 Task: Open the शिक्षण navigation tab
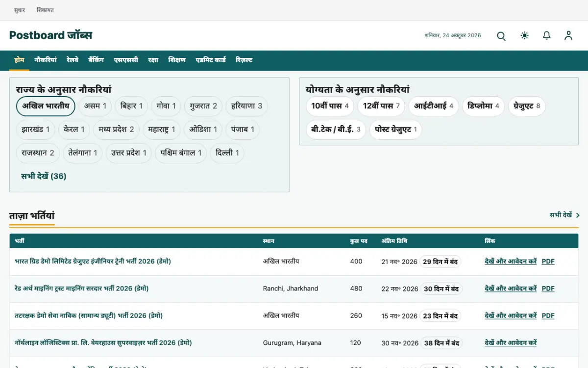[177, 60]
